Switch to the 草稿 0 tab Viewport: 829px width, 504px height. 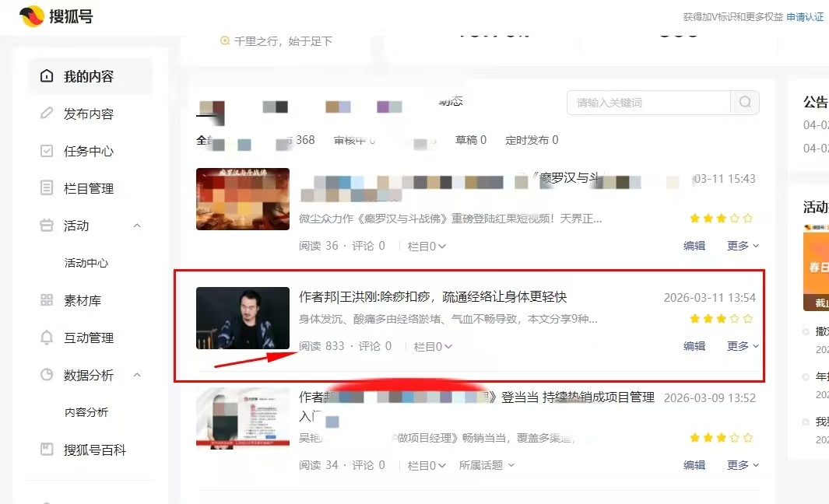[x=470, y=140]
